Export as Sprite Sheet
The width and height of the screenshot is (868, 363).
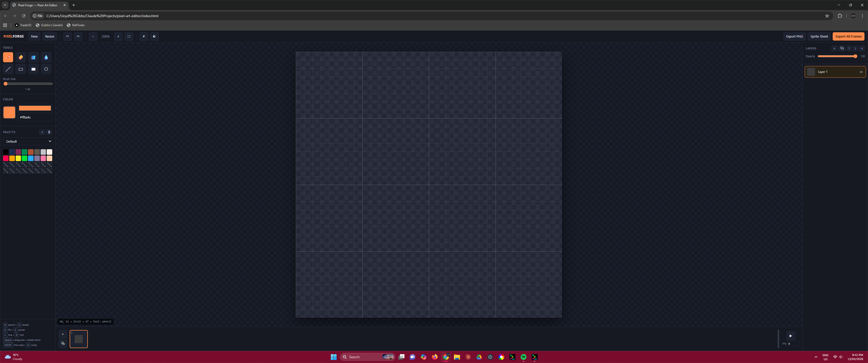coord(819,36)
